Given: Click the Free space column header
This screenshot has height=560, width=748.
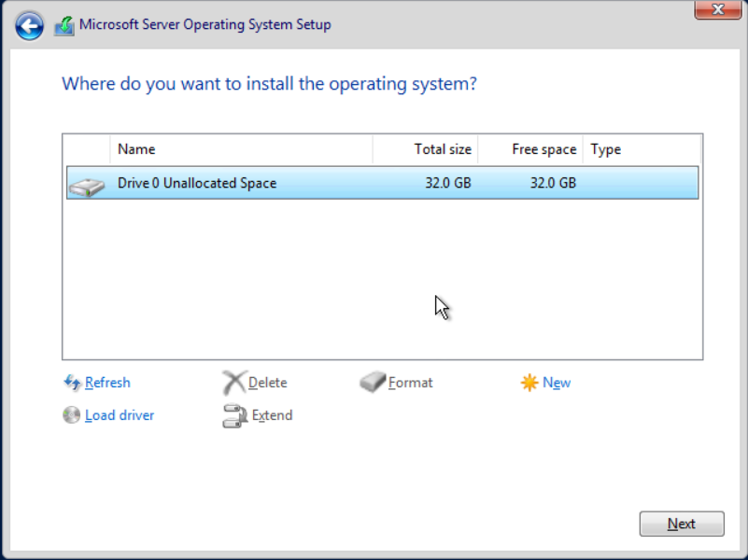Looking at the screenshot, I should click(529, 149).
